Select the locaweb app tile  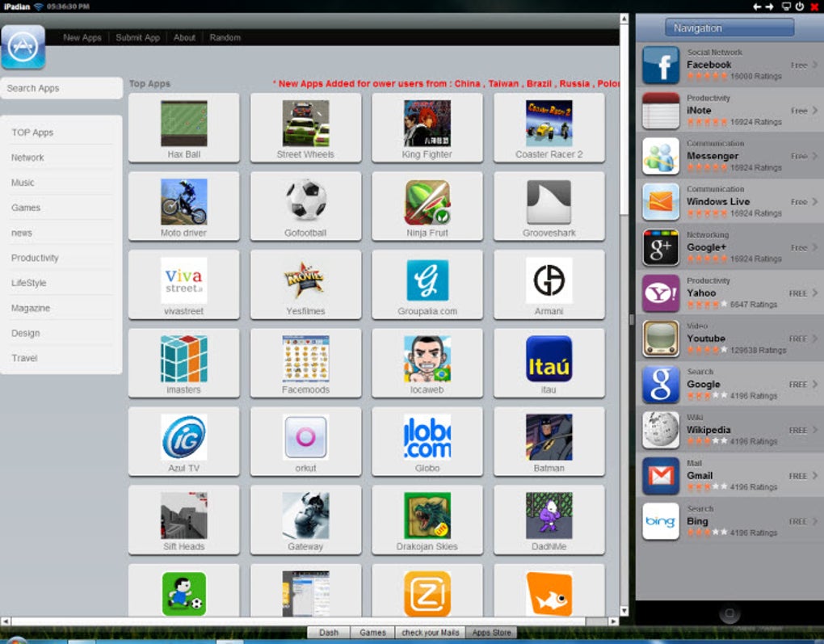click(x=427, y=363)
